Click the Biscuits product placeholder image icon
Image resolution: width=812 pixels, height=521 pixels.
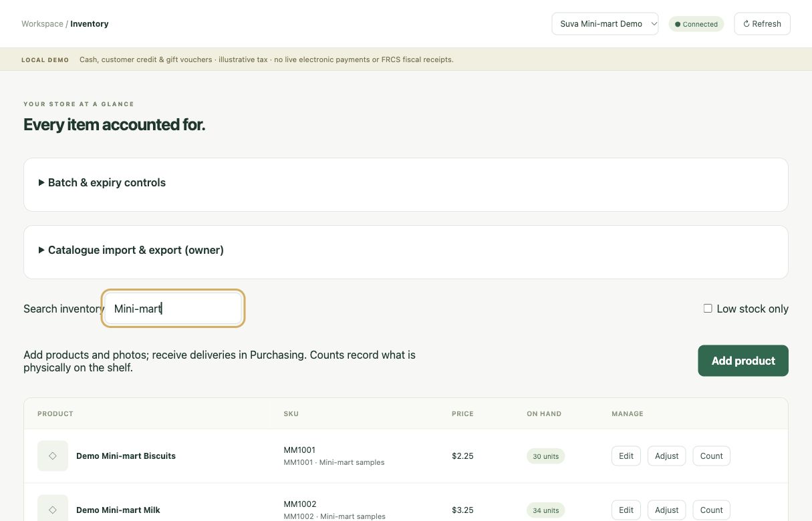click(x=53, y=456)
